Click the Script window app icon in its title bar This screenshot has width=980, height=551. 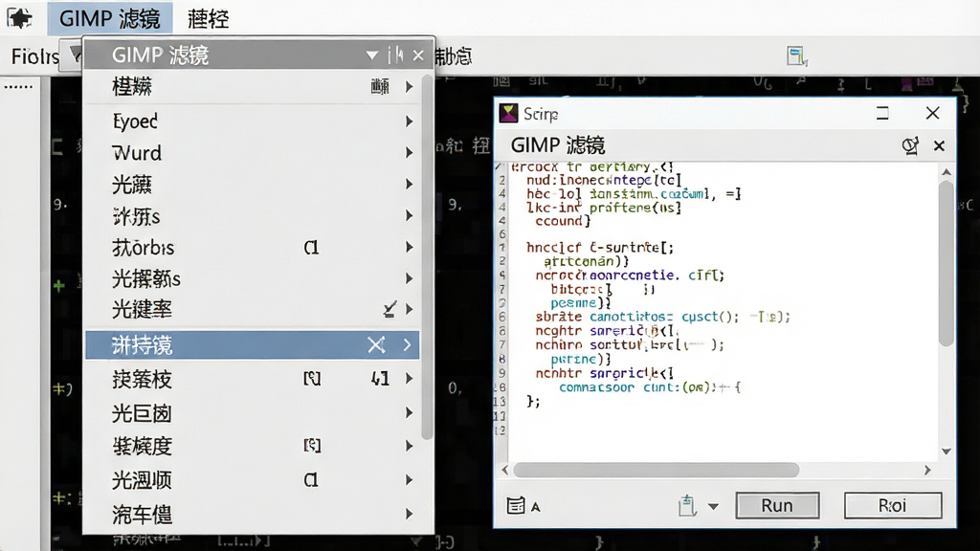coord(509,113)
